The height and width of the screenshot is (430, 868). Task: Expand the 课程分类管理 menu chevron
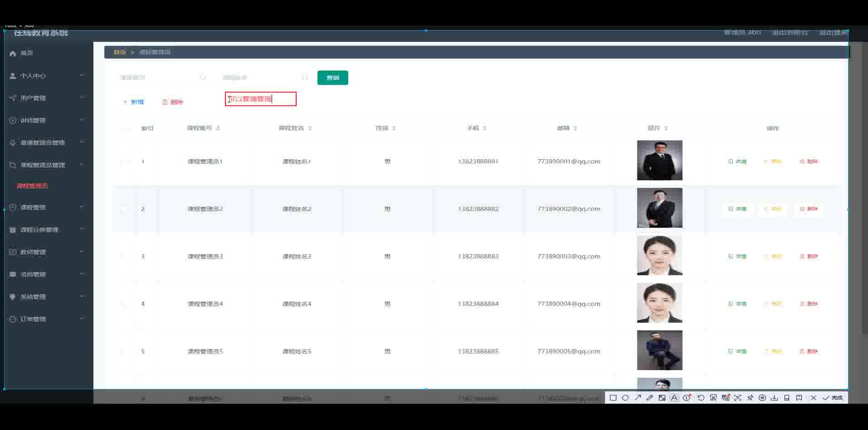click(x=82, y=229)
